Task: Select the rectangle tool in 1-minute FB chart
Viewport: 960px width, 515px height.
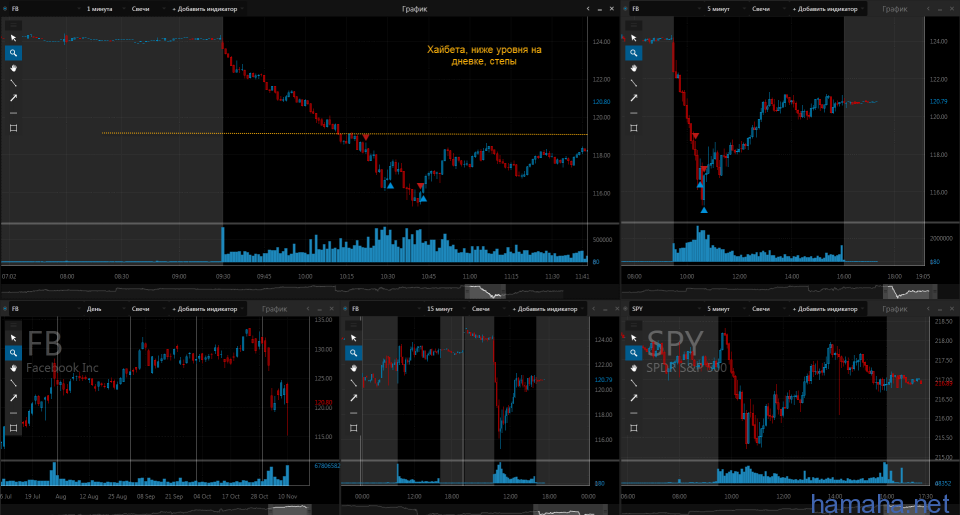Action: (13, 128)
